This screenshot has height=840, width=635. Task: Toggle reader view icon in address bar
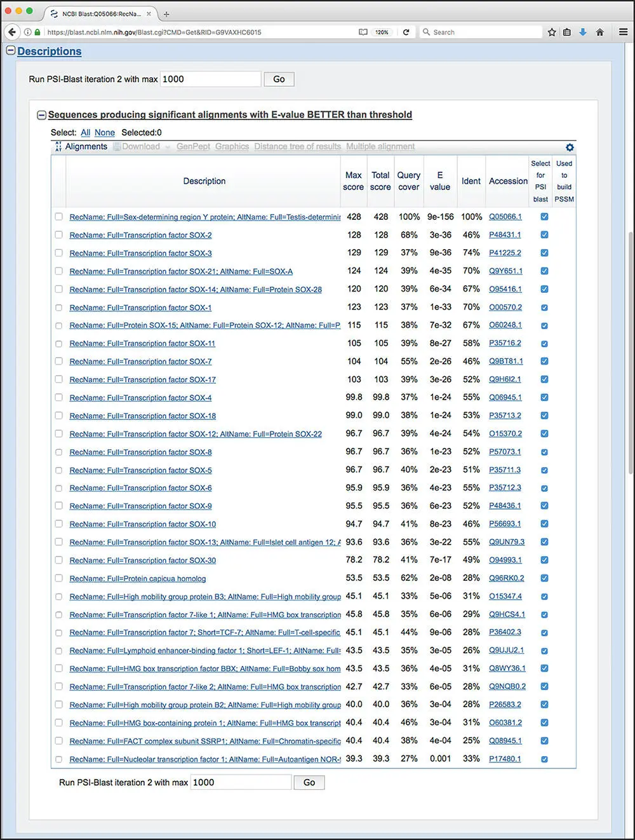(363, 32)
